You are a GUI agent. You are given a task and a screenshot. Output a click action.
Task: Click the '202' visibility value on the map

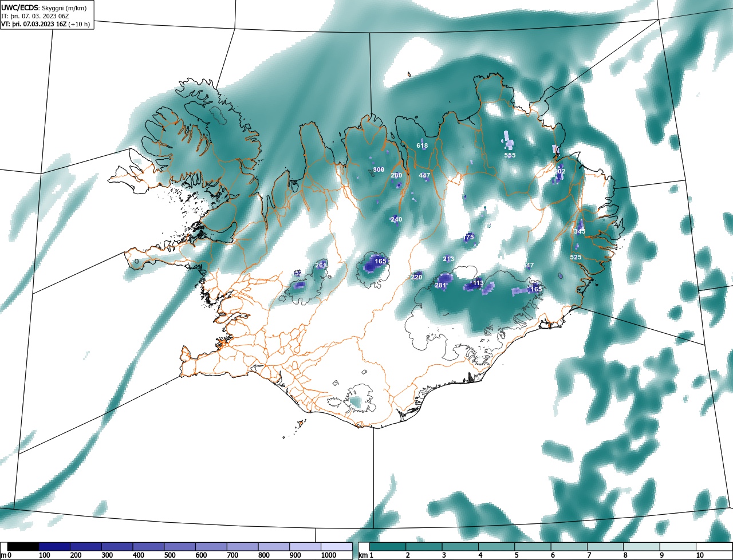[559, 172]
